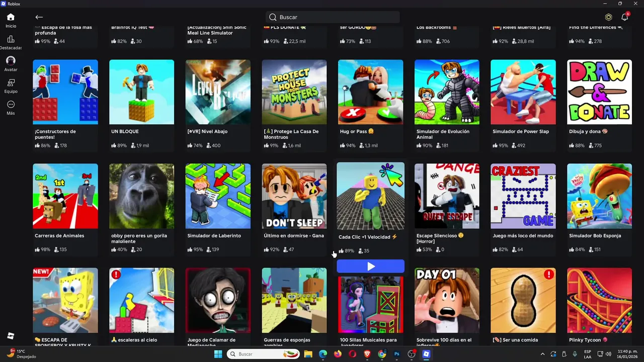Open Cada Clic +1 Velocidad thumbnail

(370, 196)
